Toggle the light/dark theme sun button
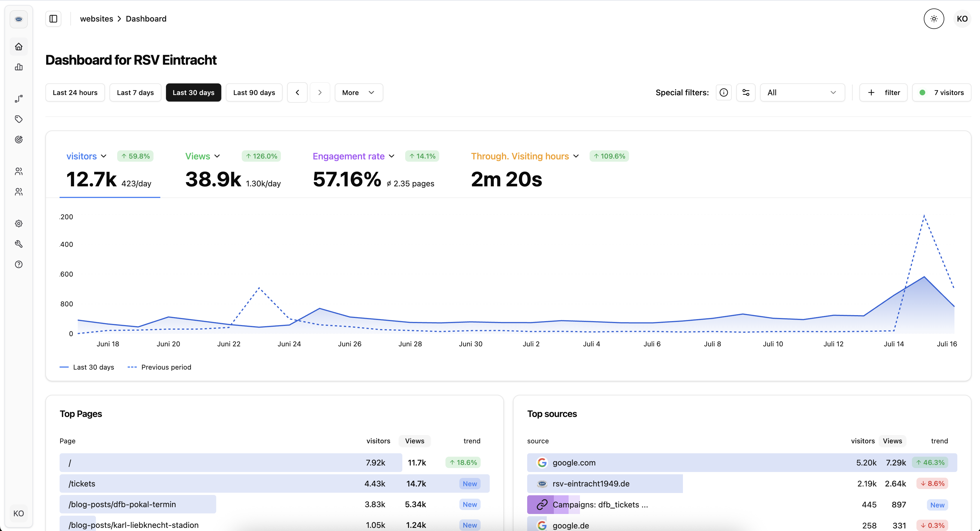Viewport: 980px width, 531px height. point(933,19)
